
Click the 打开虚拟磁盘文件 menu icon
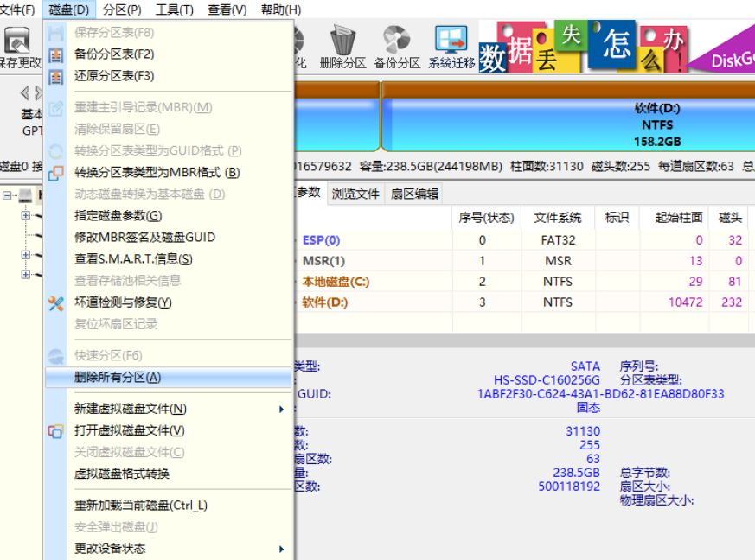click(56, 430)
